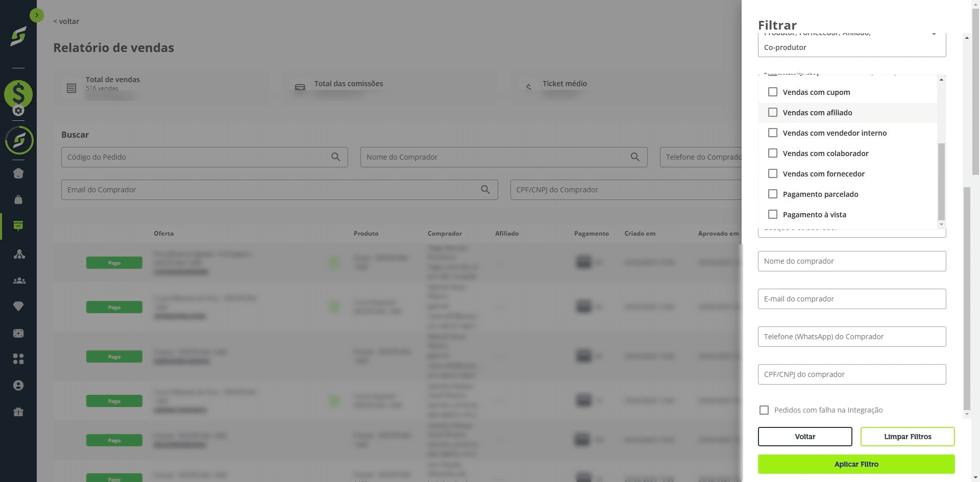Open the Co-produtor role dropdown
The width and height of the screenshot is (980, 482).
coord(852,45)
